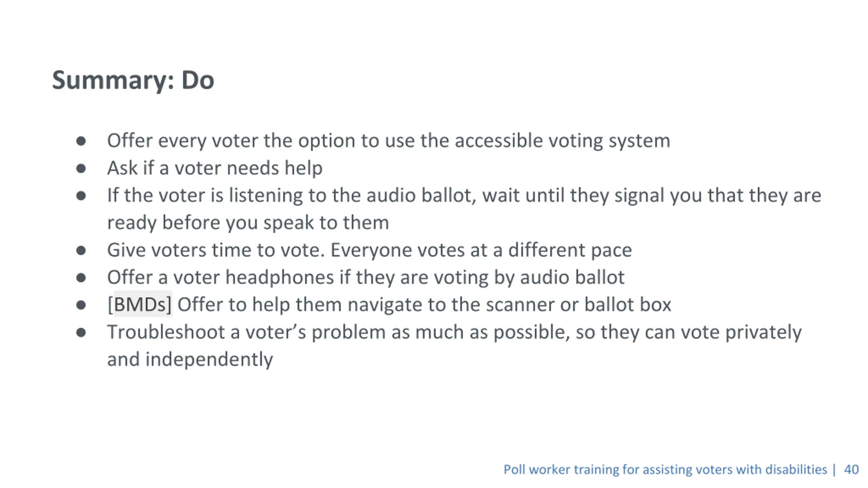Click the poll worker training footer text
868x488 pixels.
coord(665,469)
